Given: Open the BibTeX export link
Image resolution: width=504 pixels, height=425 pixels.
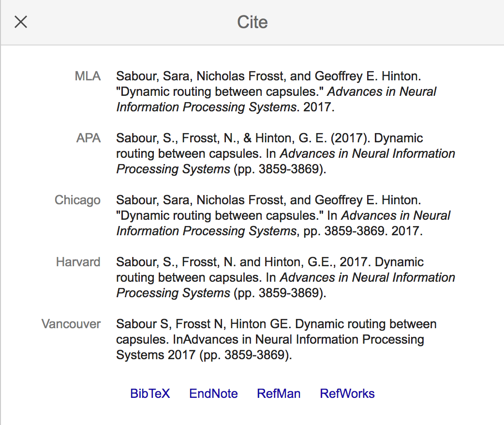Looking at the screenshot, I should point(150,394).
